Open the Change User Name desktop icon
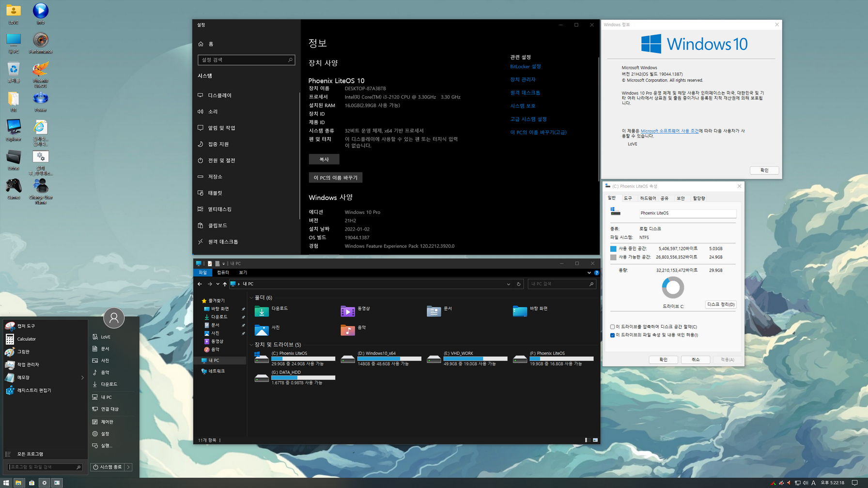This screenshot has width=868, height=488. [40, 191]
